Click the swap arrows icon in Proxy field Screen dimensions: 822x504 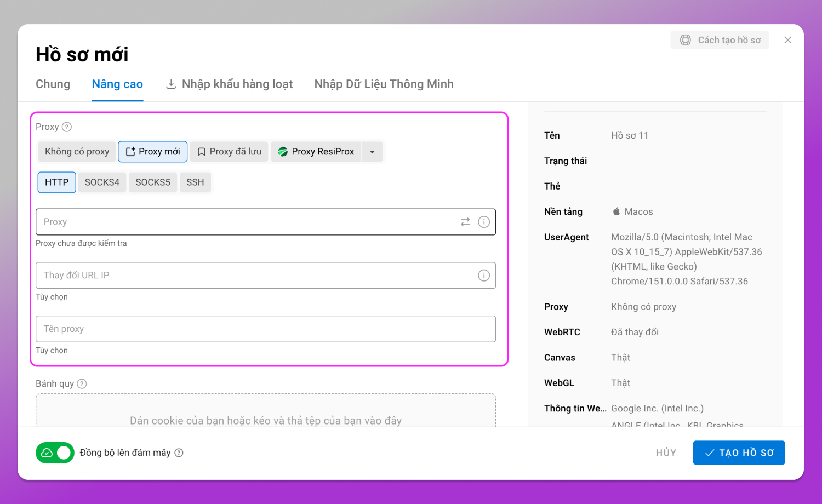coord(465,222)
